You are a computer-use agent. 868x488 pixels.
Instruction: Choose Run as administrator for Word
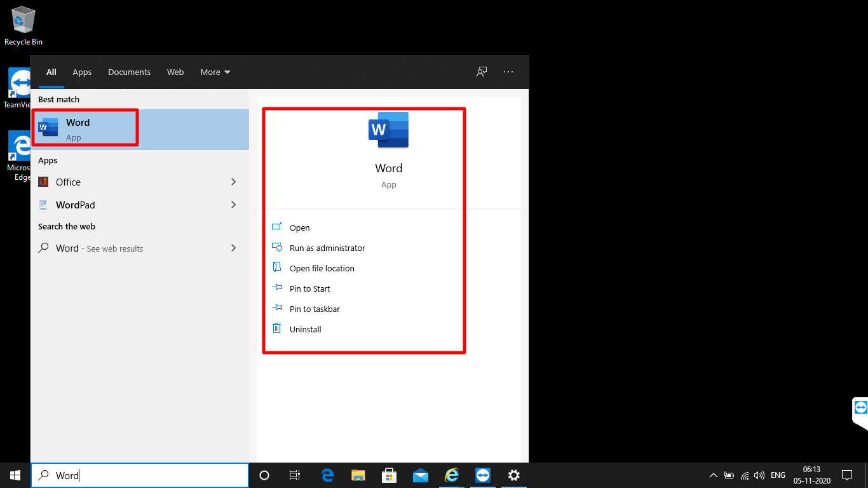coord(318,248)
